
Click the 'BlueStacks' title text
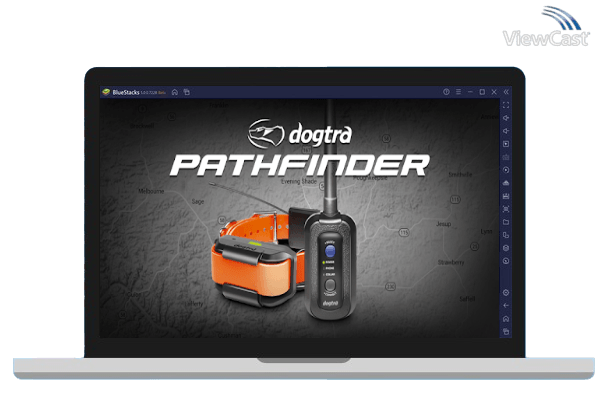click(x=126, y=93)
